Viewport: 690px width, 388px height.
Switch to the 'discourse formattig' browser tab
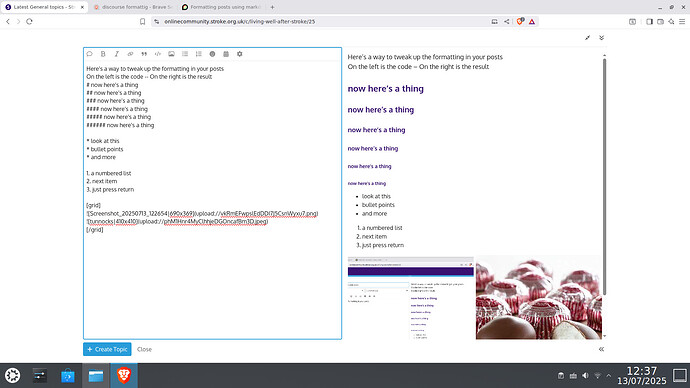(133, 7)
